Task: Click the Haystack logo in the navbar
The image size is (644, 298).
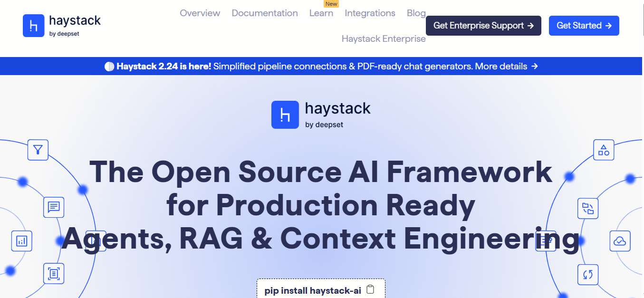Action: click(x=61, y=25)
